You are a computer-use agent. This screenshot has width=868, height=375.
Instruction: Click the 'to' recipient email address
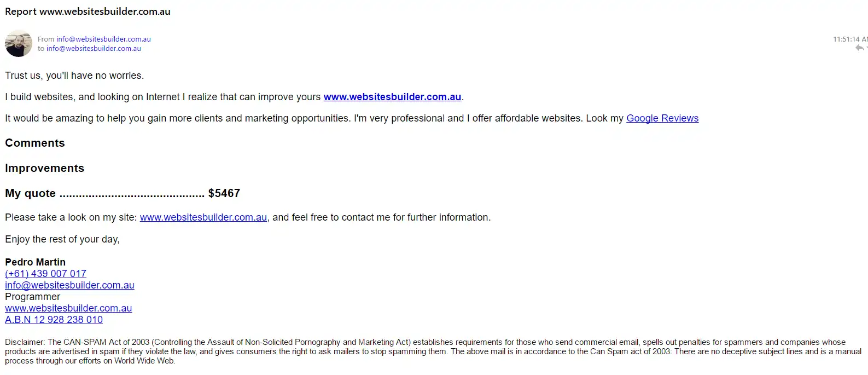point(94,48)
